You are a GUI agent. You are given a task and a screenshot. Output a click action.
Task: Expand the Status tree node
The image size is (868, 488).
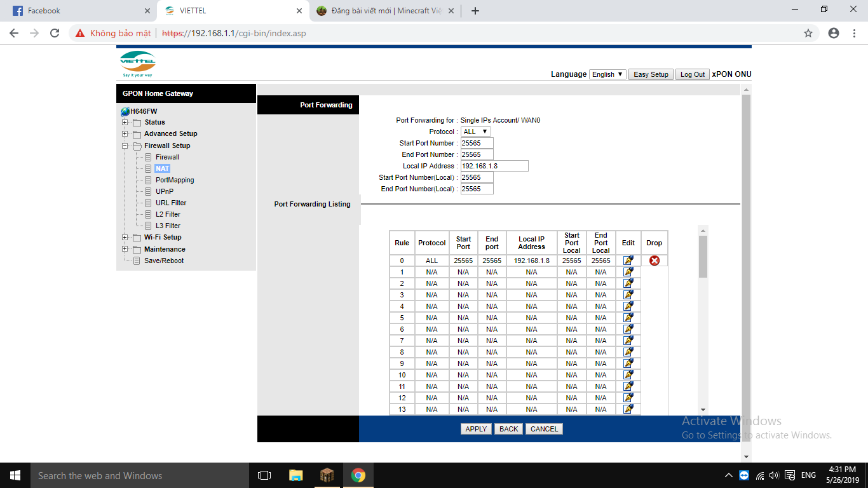tap(125, 122)
